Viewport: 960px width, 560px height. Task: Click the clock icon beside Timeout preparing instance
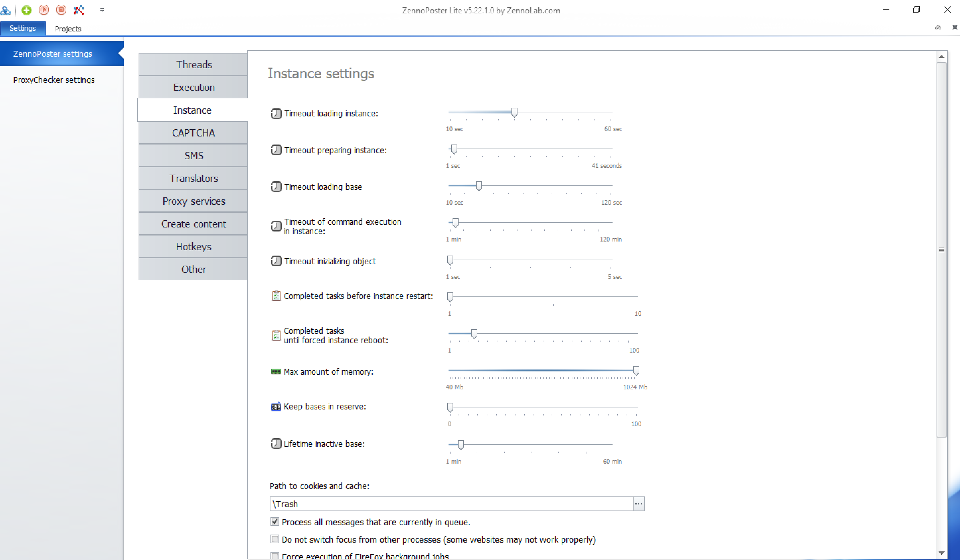276,150
